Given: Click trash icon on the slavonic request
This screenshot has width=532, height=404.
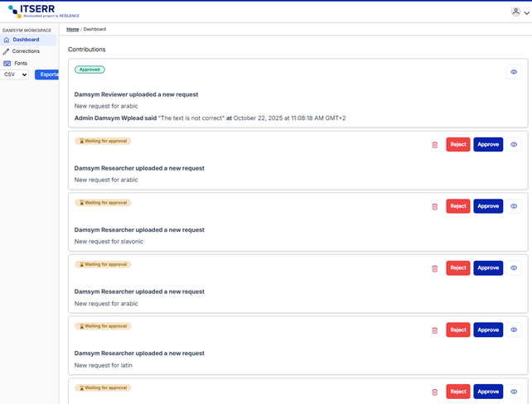Looking at the screenshot, I should point(434,206).
